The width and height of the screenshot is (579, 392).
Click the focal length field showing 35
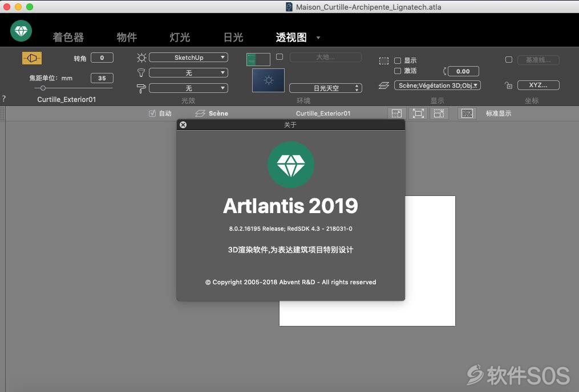click(102, 78)
